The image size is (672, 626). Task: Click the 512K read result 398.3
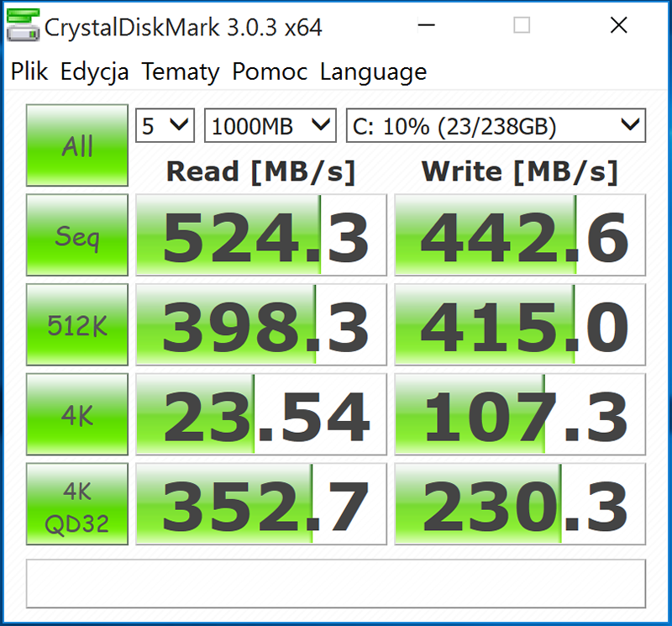click(261, 324)
